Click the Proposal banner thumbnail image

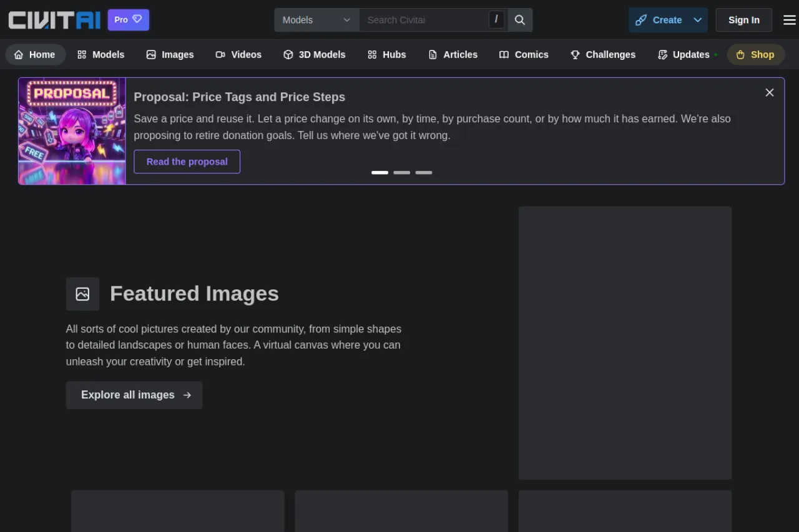[x=72, y=131]
